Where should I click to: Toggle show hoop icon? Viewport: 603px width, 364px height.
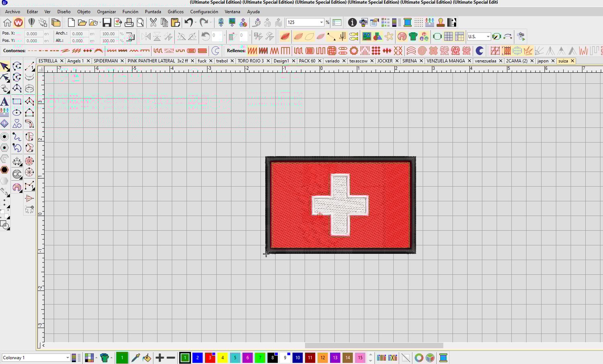point(437,37)
